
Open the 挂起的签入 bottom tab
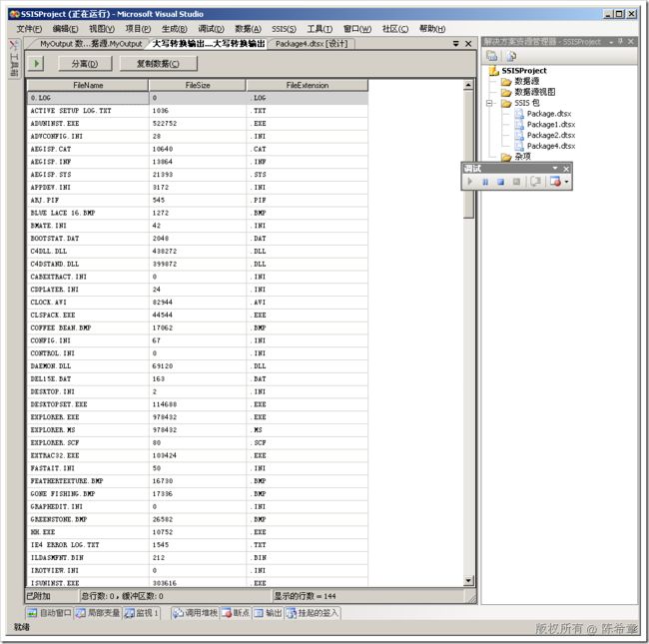(313, 613)
